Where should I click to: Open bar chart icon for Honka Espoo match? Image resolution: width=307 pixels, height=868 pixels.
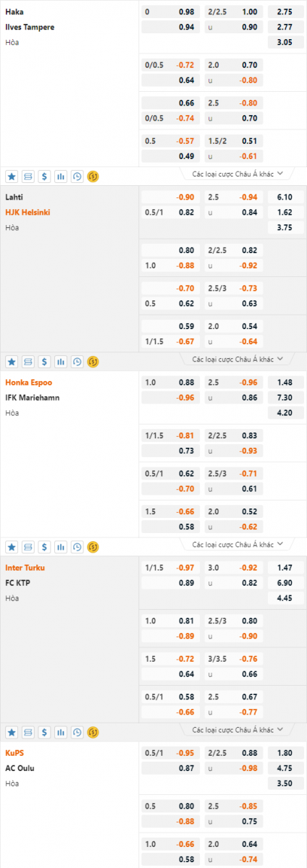(x=61, y=546)
